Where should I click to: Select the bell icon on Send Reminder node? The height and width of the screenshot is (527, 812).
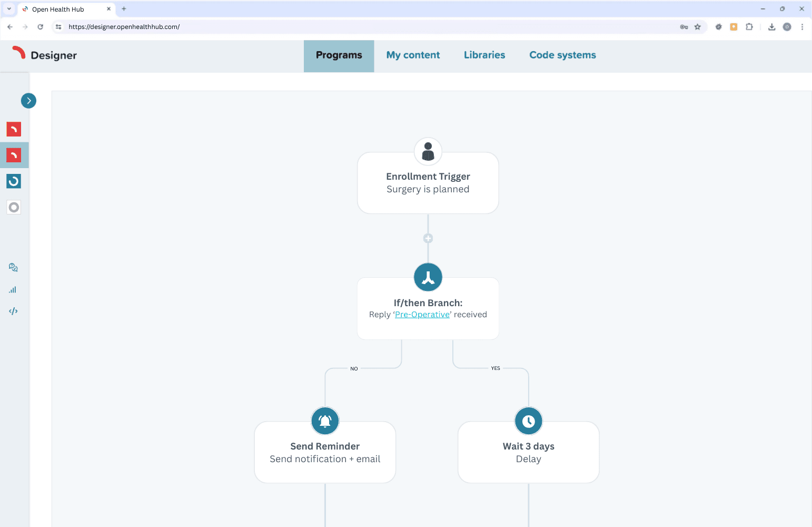tap(325, 421)
